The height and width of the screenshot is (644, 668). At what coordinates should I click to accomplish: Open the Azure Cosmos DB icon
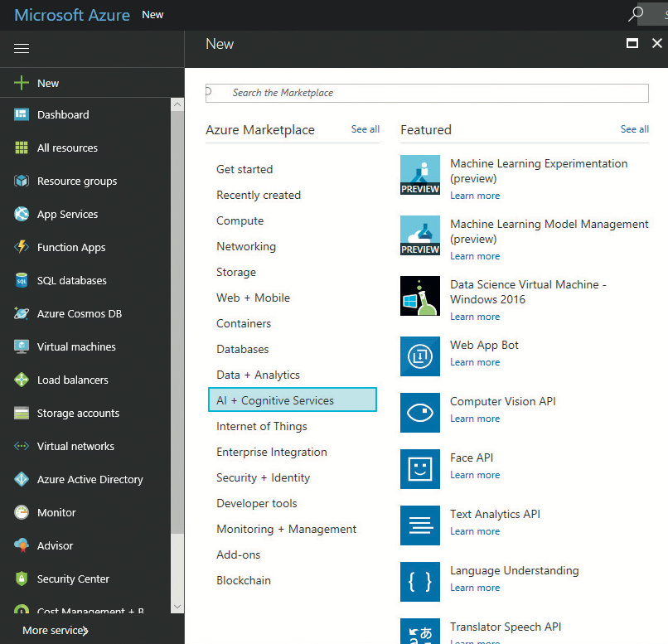pos(22,314)
